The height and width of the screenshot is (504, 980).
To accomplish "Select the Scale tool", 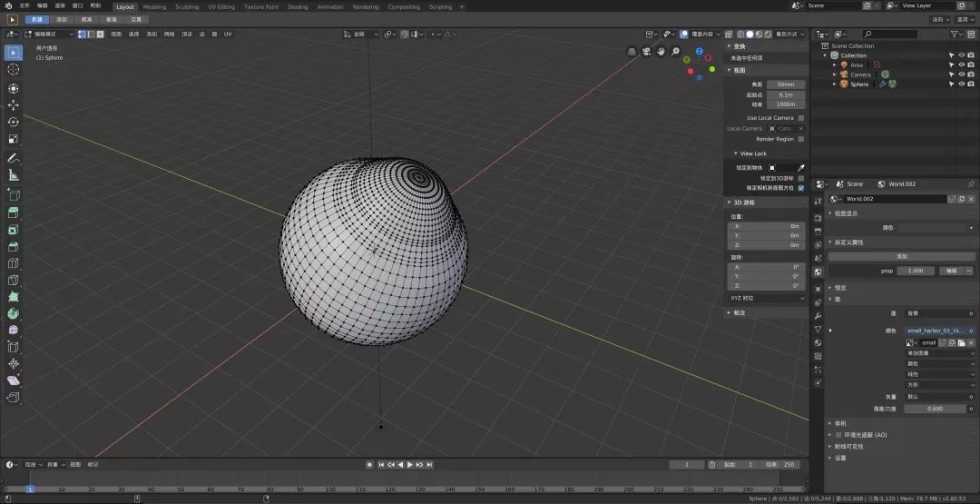I will (x=13, y=139).
